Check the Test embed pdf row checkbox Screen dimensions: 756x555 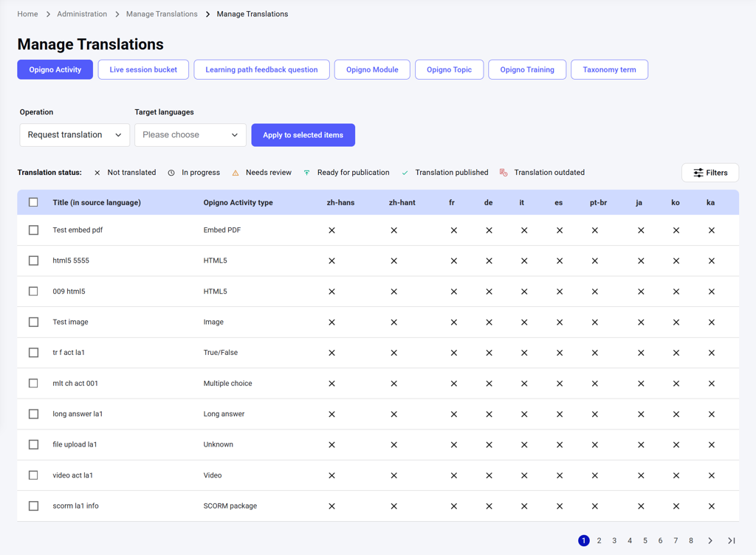[x=33, y=230]
